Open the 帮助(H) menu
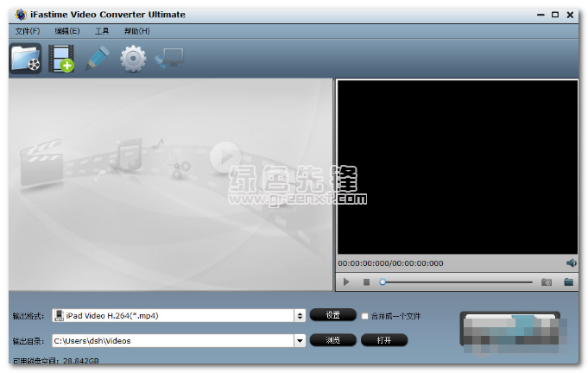588x373 pixels. [x=137, y=31]
